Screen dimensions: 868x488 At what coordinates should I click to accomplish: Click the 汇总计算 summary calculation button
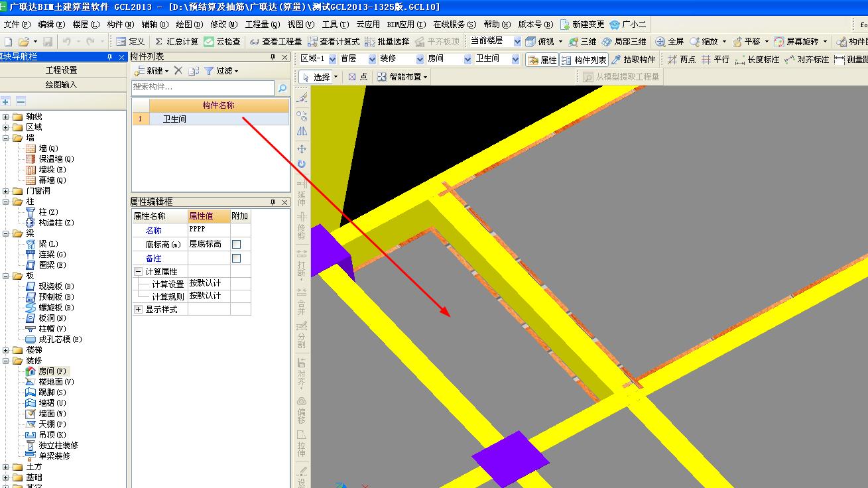(x=176, y=42)
